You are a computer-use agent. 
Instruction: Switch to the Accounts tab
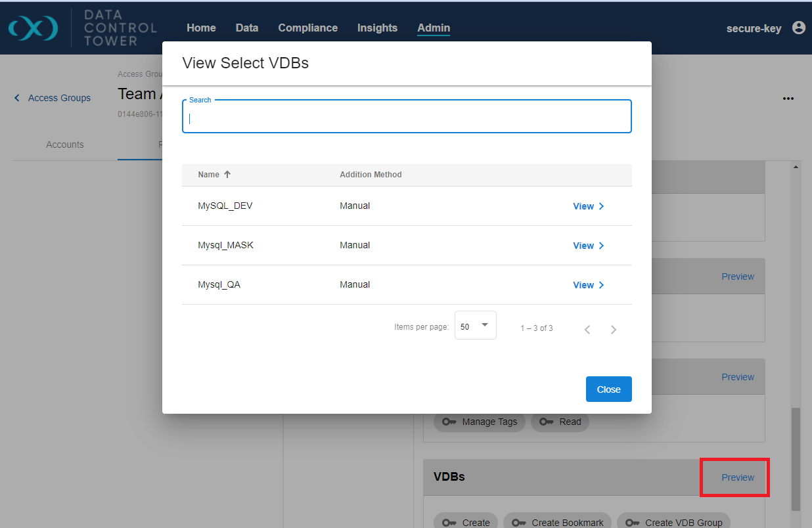click(65, 144)
